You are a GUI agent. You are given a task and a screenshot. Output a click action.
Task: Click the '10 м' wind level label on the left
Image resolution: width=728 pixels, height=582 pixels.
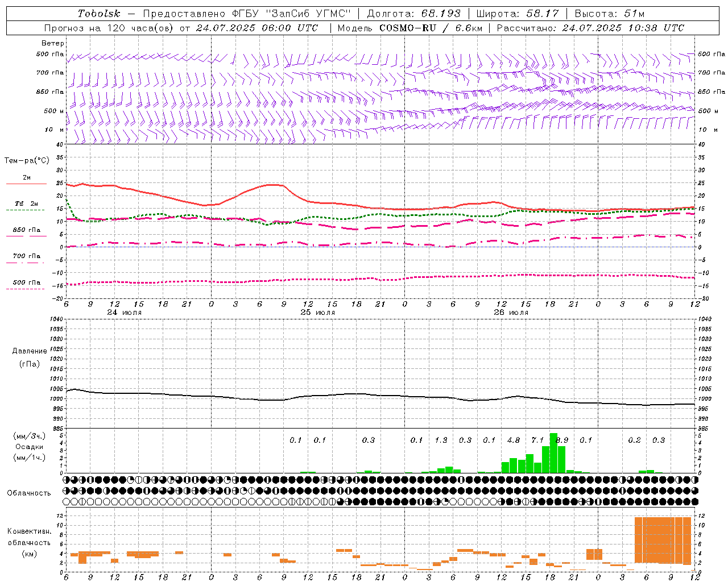[x=55, y=130]
